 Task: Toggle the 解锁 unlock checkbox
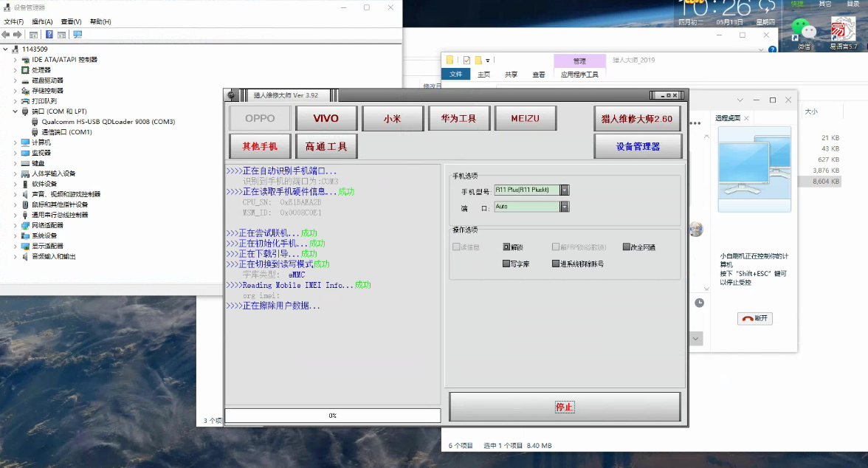coord(506,247)
